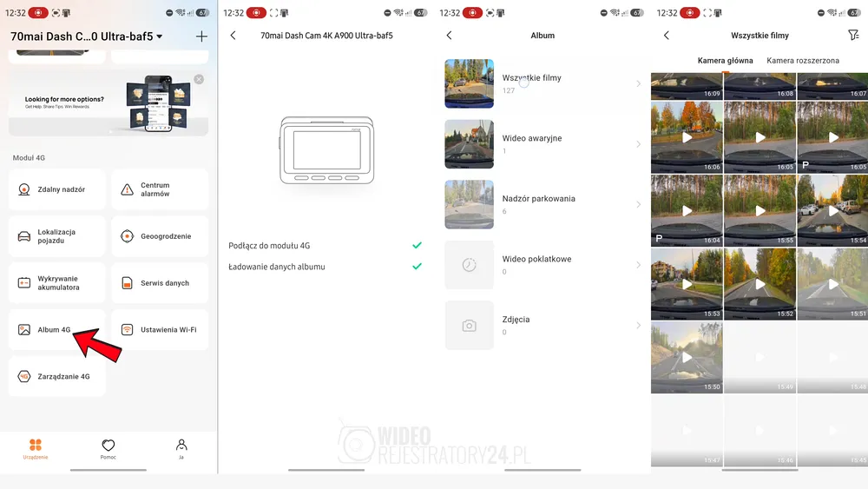Play the video stamped 15:50

point(687,358)
